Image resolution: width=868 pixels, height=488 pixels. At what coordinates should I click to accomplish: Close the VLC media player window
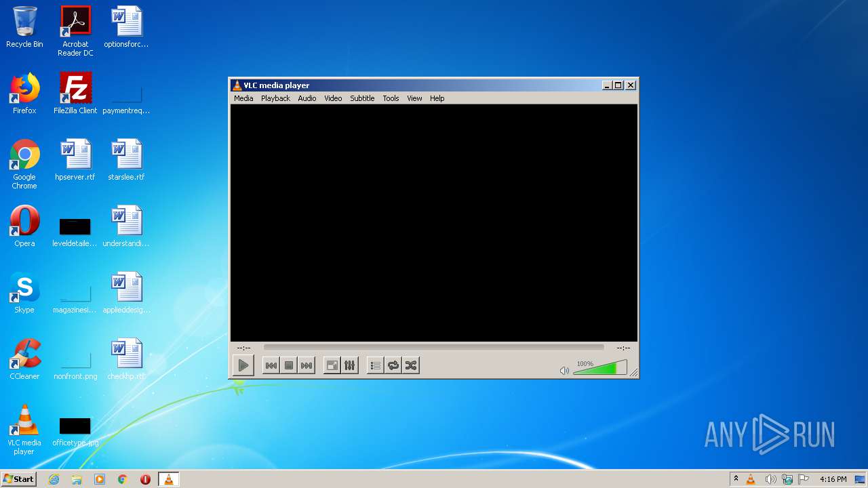click(x=631, y=85)
